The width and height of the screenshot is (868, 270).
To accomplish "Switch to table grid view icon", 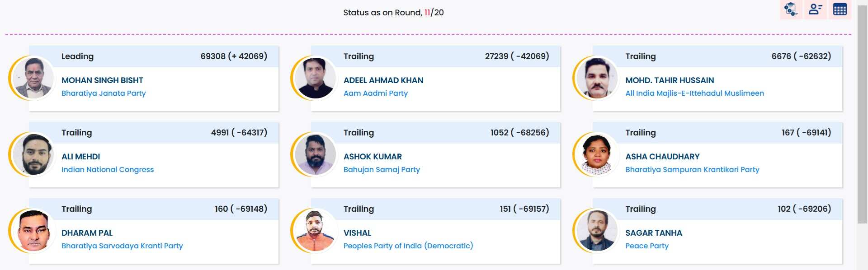I will point(840,9).
